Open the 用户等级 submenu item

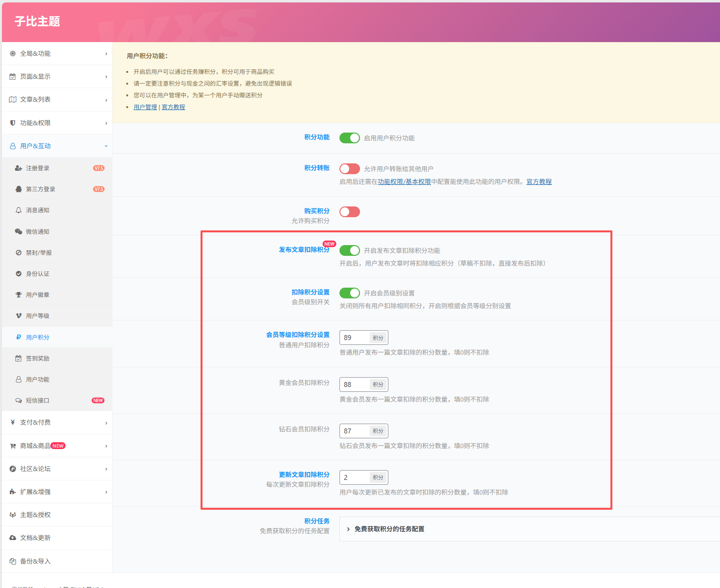pos(38,316)
